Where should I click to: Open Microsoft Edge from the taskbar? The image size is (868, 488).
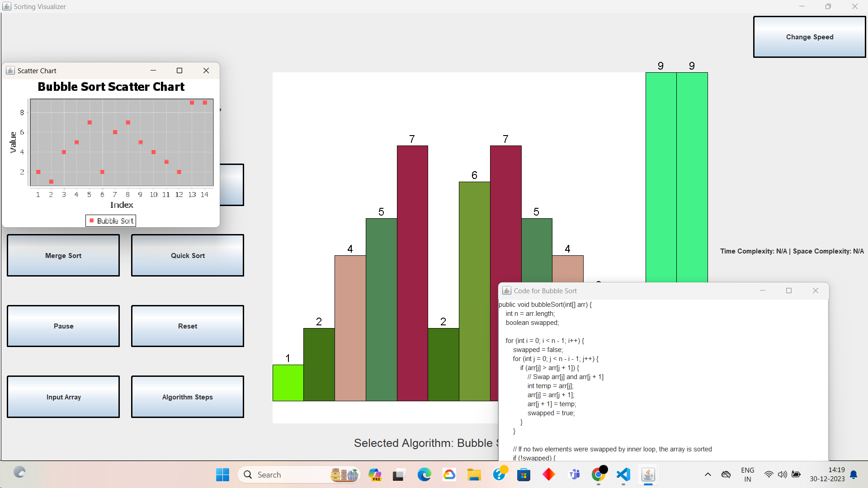pyautogui.click(x=424, y=474)
